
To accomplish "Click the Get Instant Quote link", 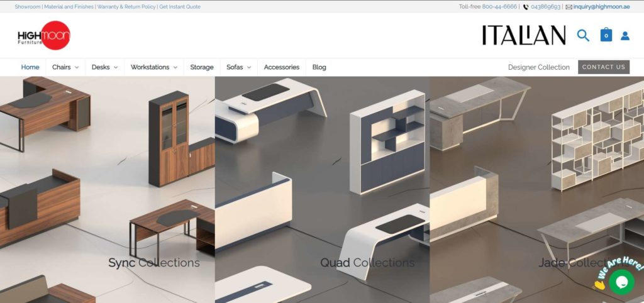I will 180,7.
